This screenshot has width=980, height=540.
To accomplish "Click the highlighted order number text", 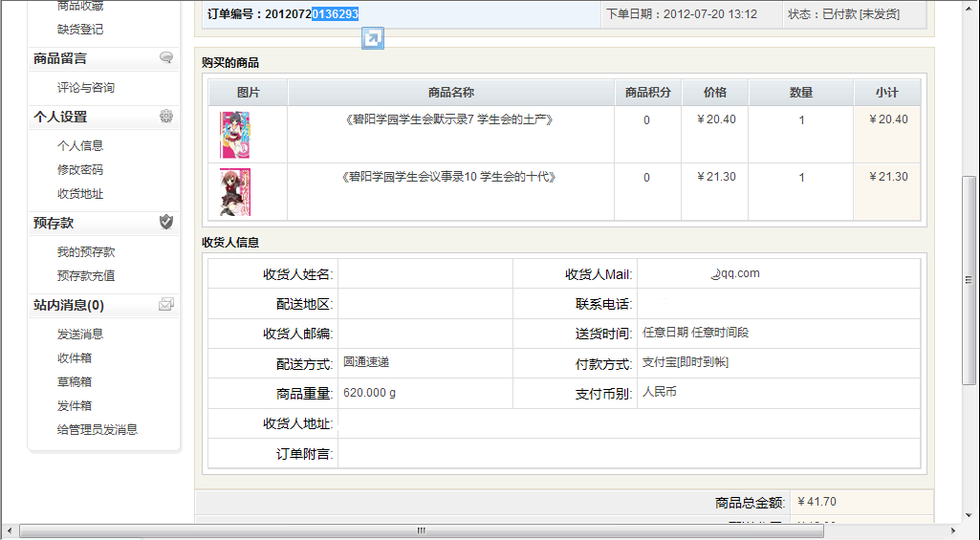I will pos(335,13).
